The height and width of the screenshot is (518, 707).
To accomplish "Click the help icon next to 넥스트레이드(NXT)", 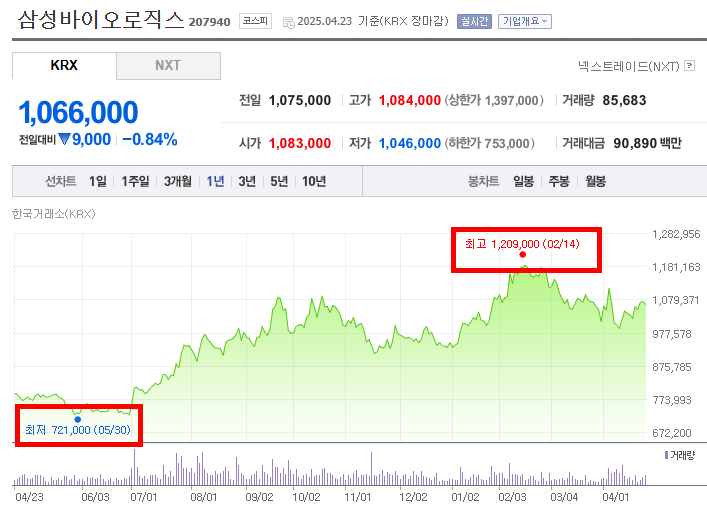I will [x=689, y=66].
